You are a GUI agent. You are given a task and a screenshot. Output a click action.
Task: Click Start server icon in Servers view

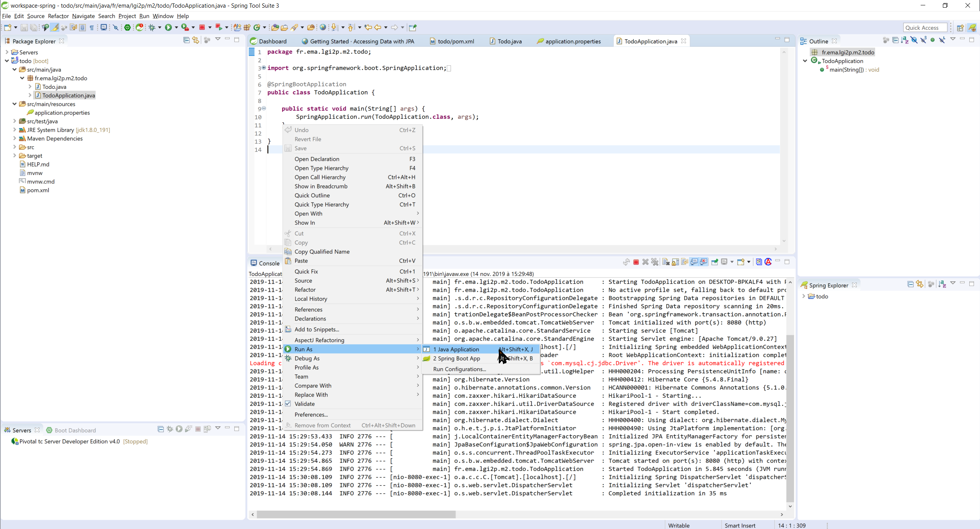[x=179, y=429]
